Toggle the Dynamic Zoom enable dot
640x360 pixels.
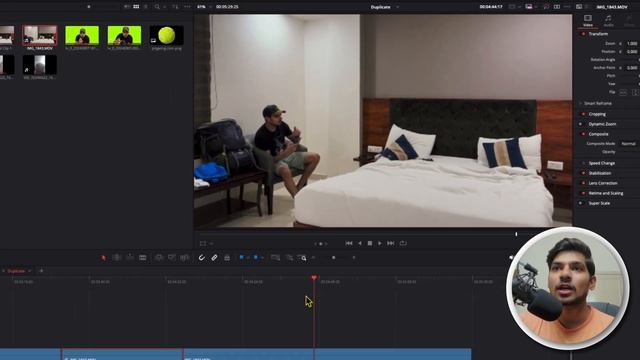tap(581, 124)
